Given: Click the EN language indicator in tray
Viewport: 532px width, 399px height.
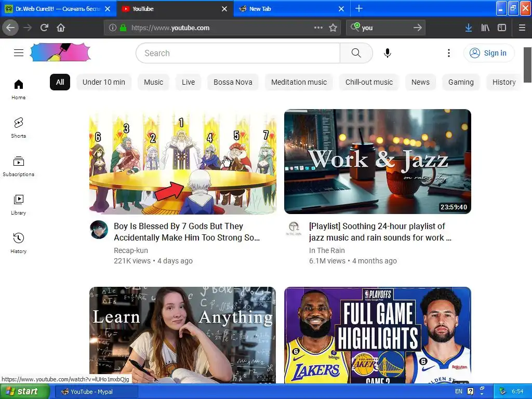Looking at the screenshot, I should 458,391.
